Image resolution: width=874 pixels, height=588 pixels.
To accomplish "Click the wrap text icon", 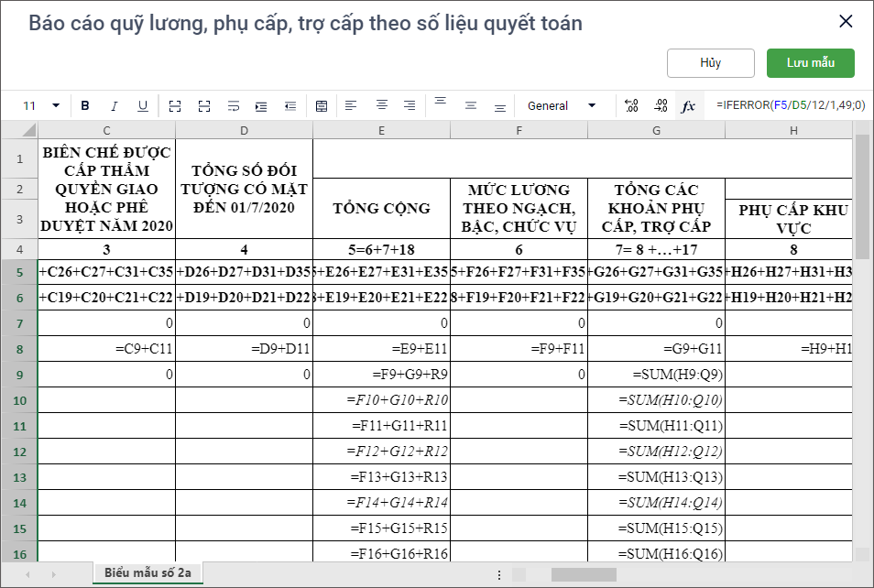I will click(x=234, y=106).
